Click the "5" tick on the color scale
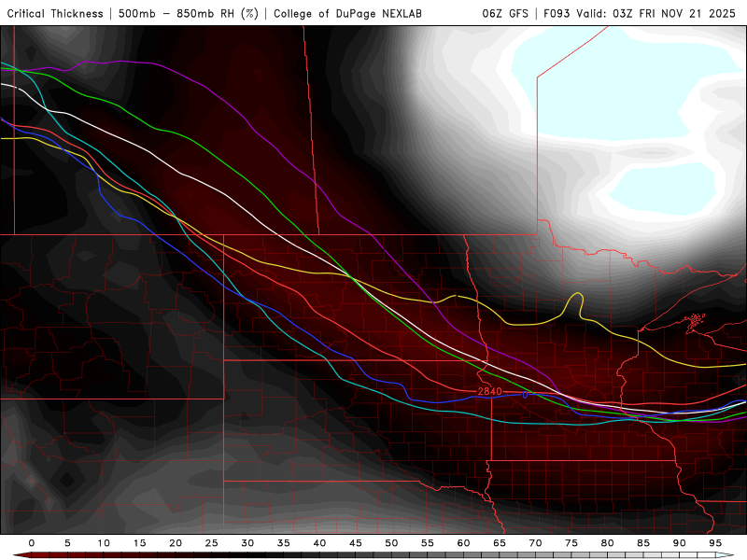This screenshot has width=747, height=560. [67, 543]
